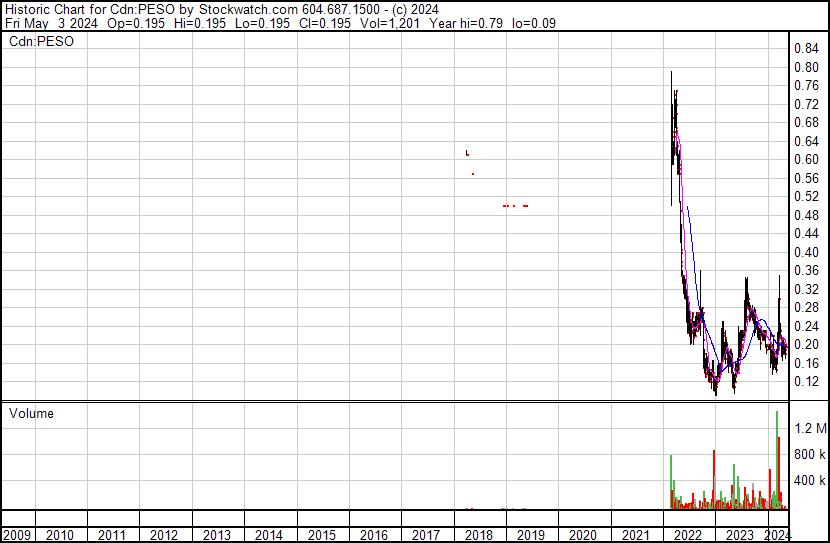The height and width of the screenshot is (543, 830).
Task: Click the 0.60 price axis label
Action: pyautogui.click(x=806, y=160)
